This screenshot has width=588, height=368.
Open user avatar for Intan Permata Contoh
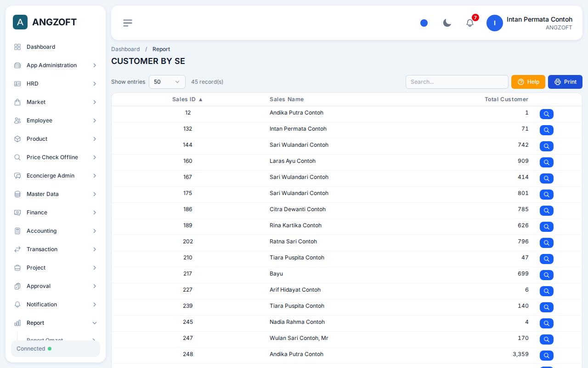click(x=495, y=23)
